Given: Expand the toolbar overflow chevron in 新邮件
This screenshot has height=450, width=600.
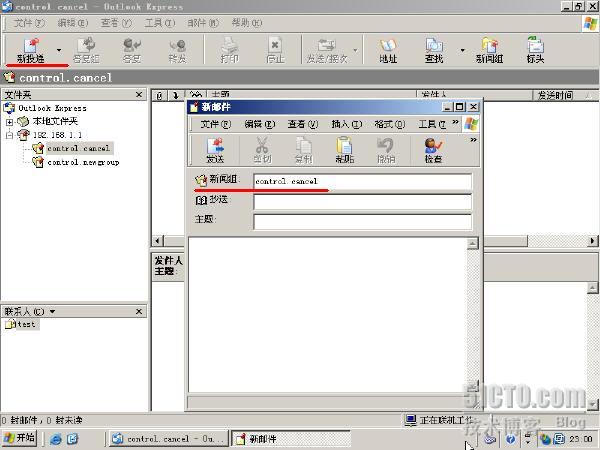Looking at the screenshot, I should (x=474, y=140).
